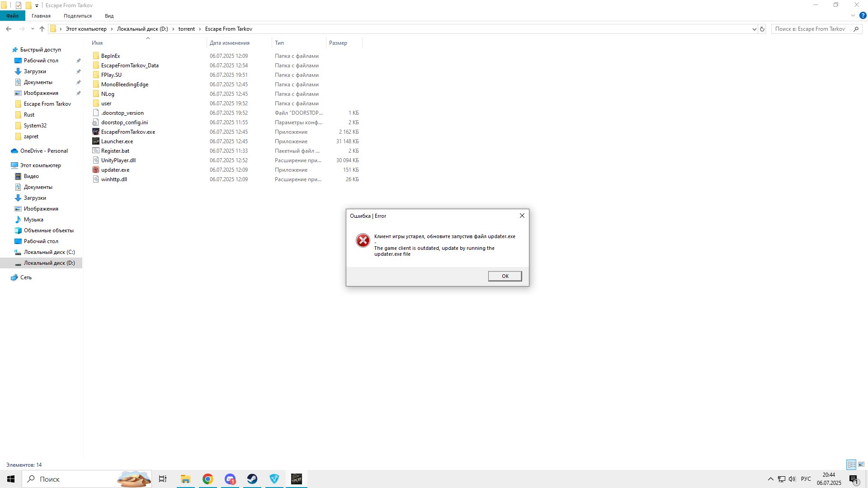Expand the address bar history dropdown
868x488 pixels.
[x=754, y=29]
